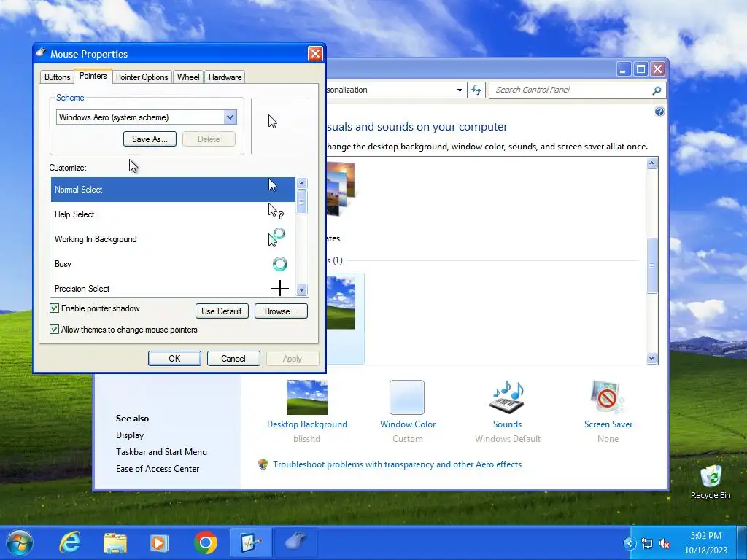
Task: Close the Mouse Properties dialog
Action: 315,54
